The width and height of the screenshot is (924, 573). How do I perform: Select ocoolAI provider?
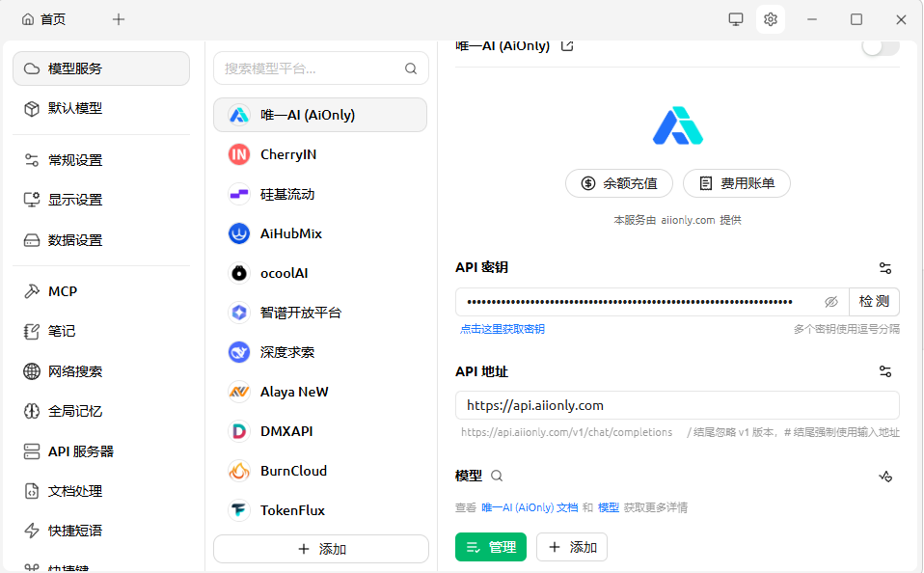point(320,273)
